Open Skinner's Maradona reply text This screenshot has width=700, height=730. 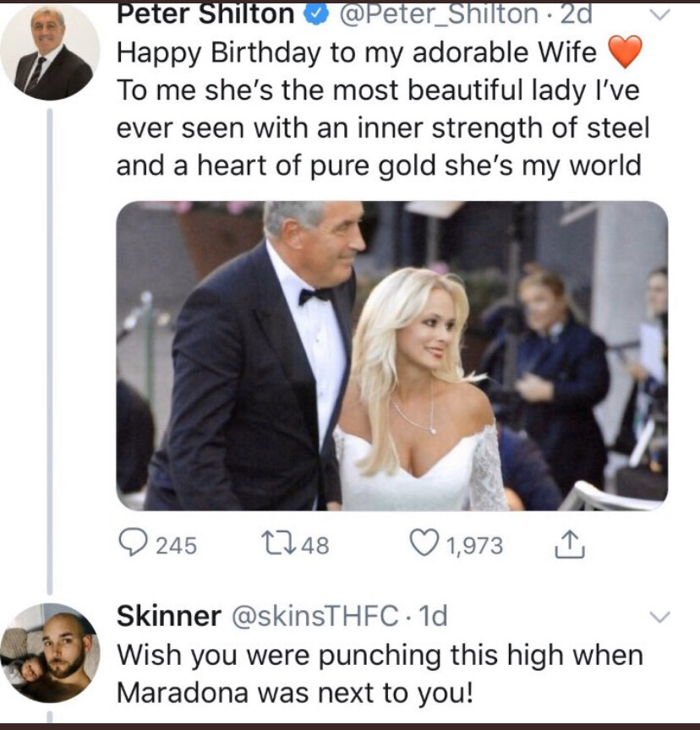(x=379, y=674)
